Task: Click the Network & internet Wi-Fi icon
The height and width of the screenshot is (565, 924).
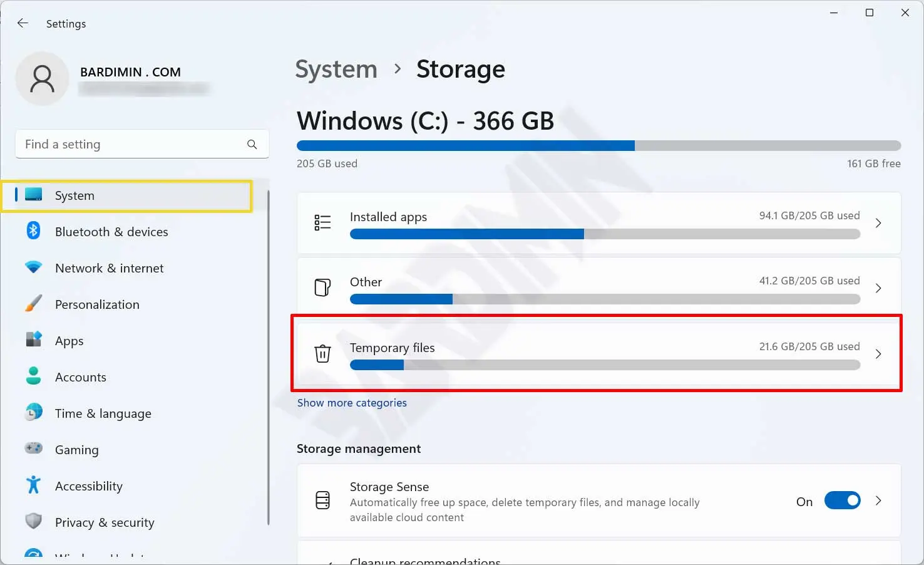Action: [33, 267]
